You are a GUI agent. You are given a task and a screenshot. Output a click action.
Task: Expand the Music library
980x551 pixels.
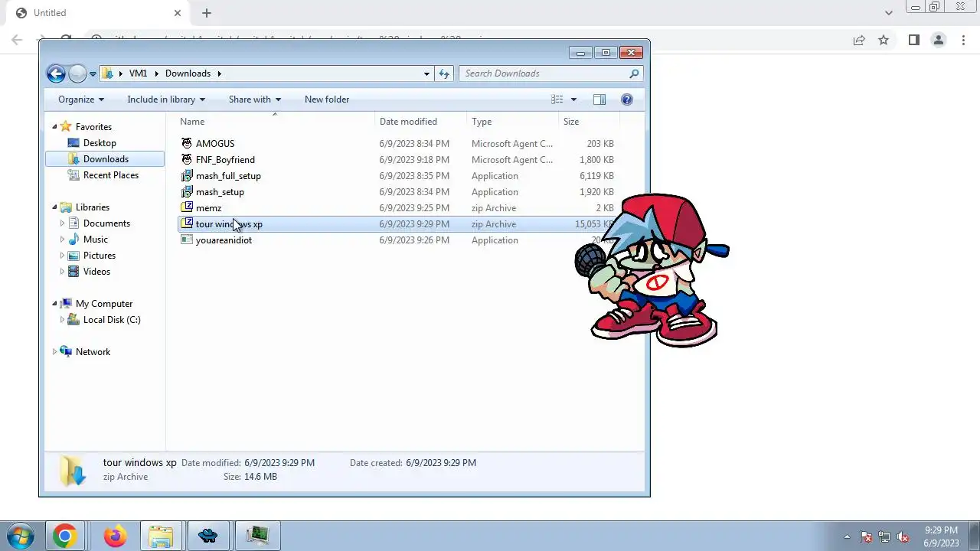[x=62, y=240]
